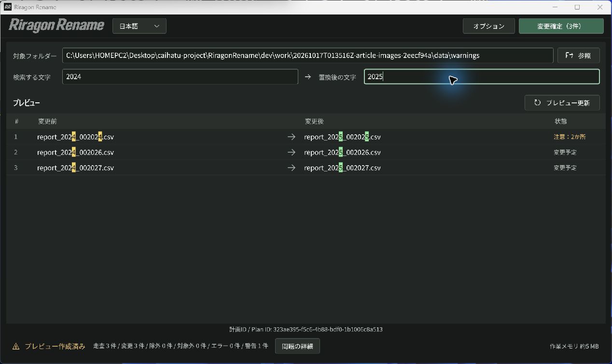This screenshot has height=364, width=612.
Task: Select the 変更前 name report_2024_002026.csv
Action: (x=75, y=153)
